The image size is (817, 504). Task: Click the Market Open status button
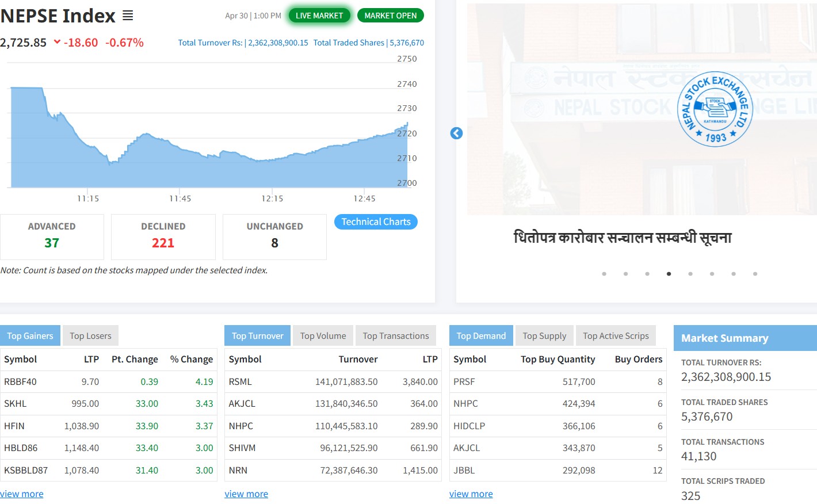tap(390, 16)
